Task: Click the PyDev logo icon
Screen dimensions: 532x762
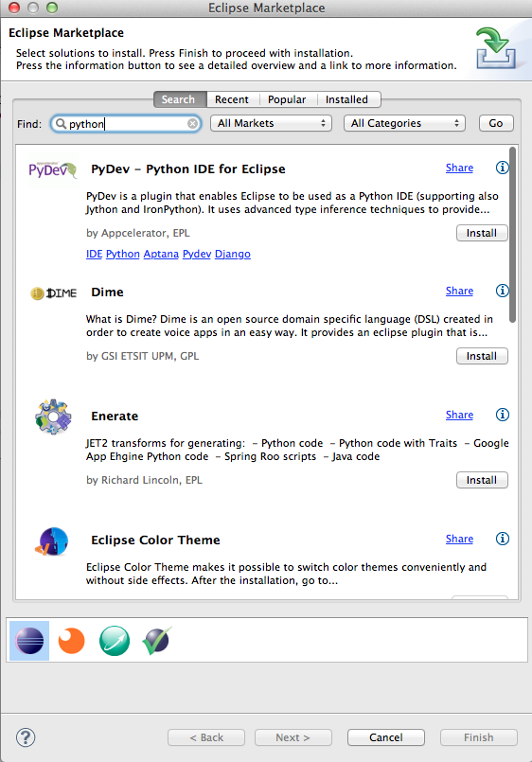Action: point(52,169)
